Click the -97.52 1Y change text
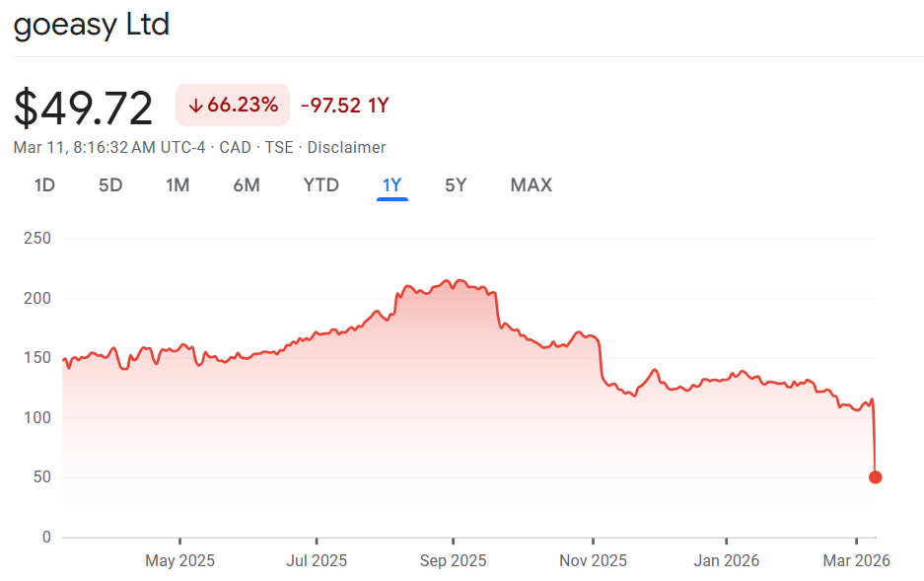 [x=344, y=106]
